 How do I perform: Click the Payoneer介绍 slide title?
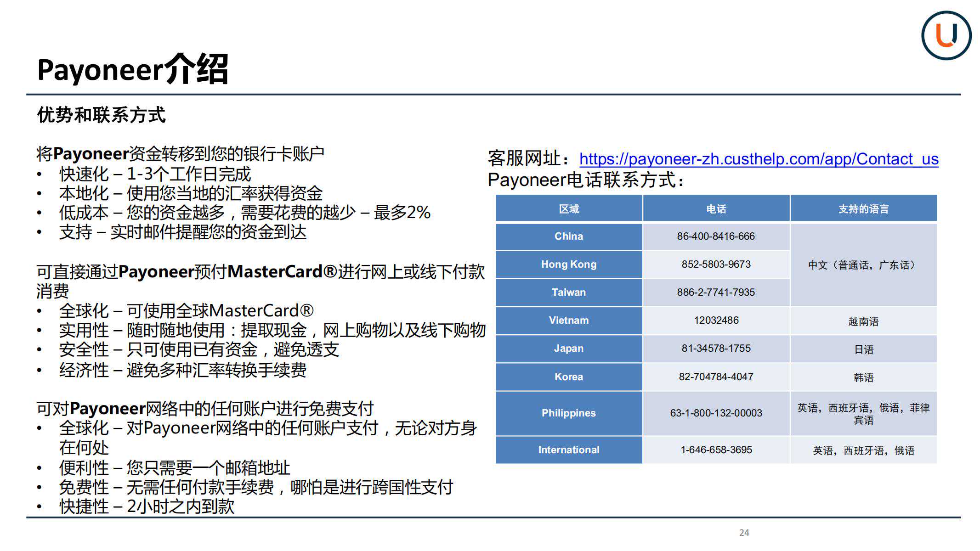coord(132,69)
